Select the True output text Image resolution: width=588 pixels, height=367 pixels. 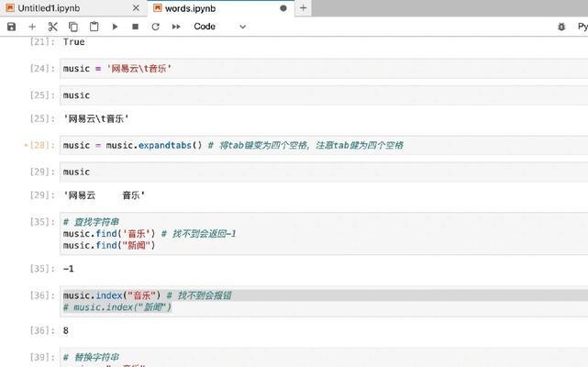click(x=74, y=42)
